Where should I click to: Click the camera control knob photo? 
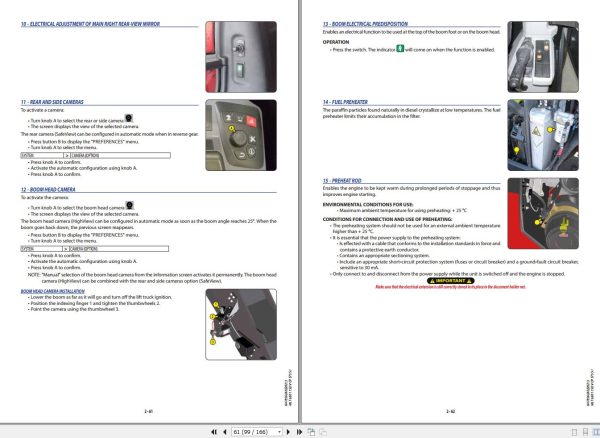(x=241, y=135)
